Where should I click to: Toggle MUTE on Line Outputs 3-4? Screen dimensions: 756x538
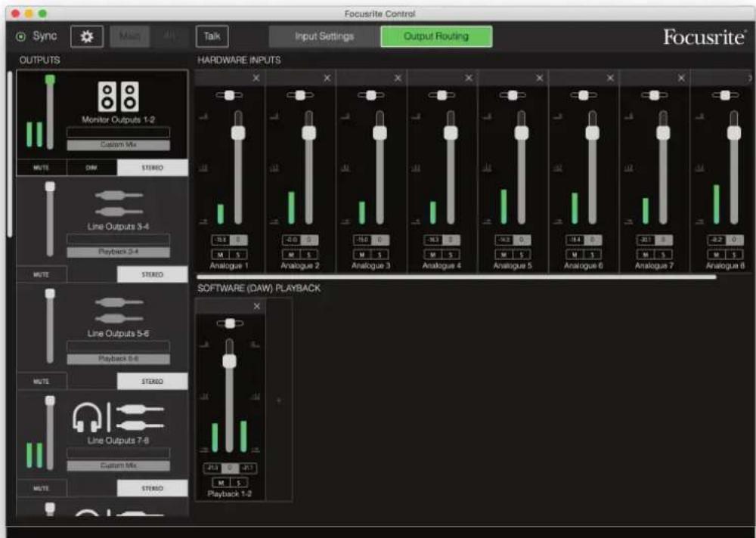click(42, 274)
